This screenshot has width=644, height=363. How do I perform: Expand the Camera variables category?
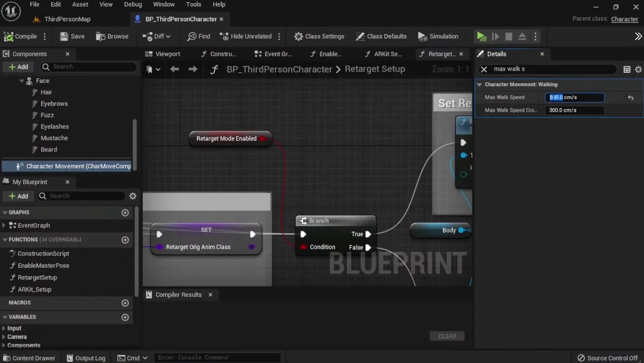pos(4,337)
